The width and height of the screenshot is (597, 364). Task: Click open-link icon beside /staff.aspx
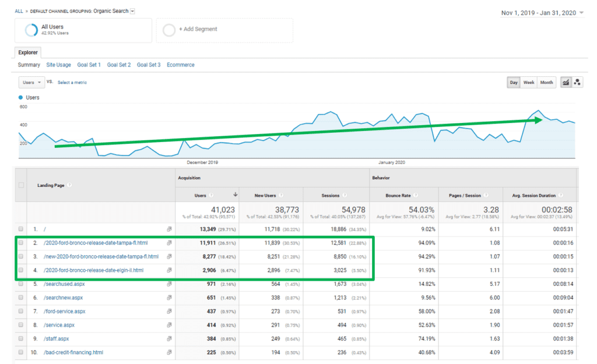170,338
